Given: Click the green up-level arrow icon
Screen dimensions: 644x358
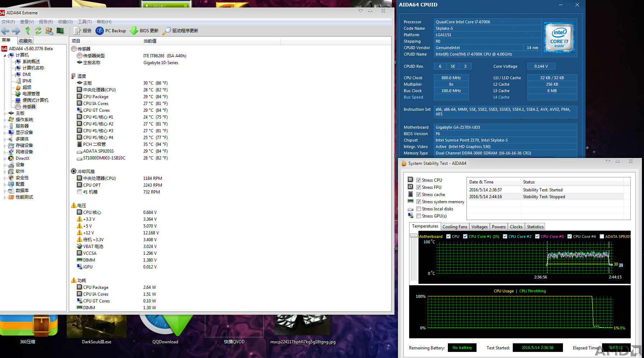Looking at the screenshot, I should click(x=28, y=31).
